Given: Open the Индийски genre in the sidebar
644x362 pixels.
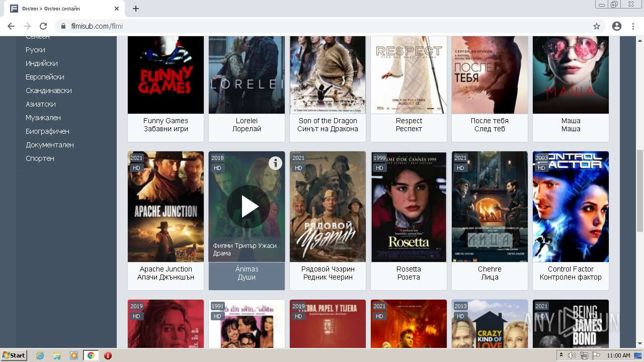Looking at the screenshot, I should tap(42, 63).
